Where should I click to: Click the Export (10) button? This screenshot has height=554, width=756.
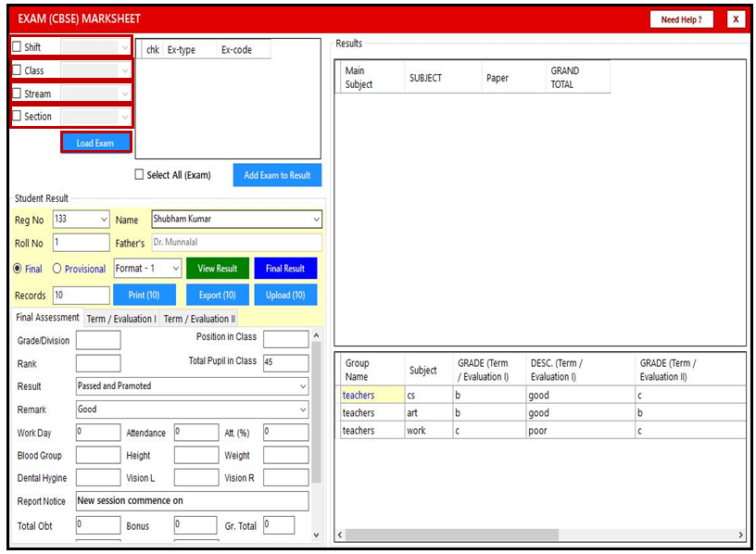[x=218, y=296]
